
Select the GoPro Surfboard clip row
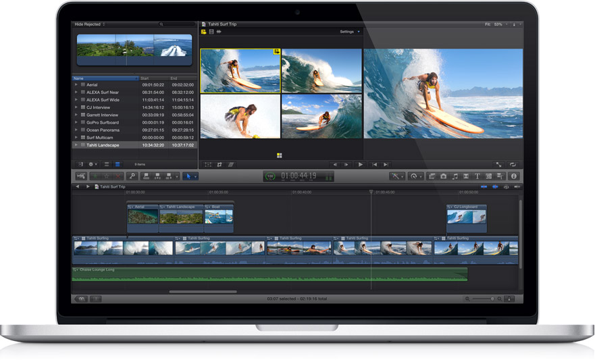[x=134, y=122]
